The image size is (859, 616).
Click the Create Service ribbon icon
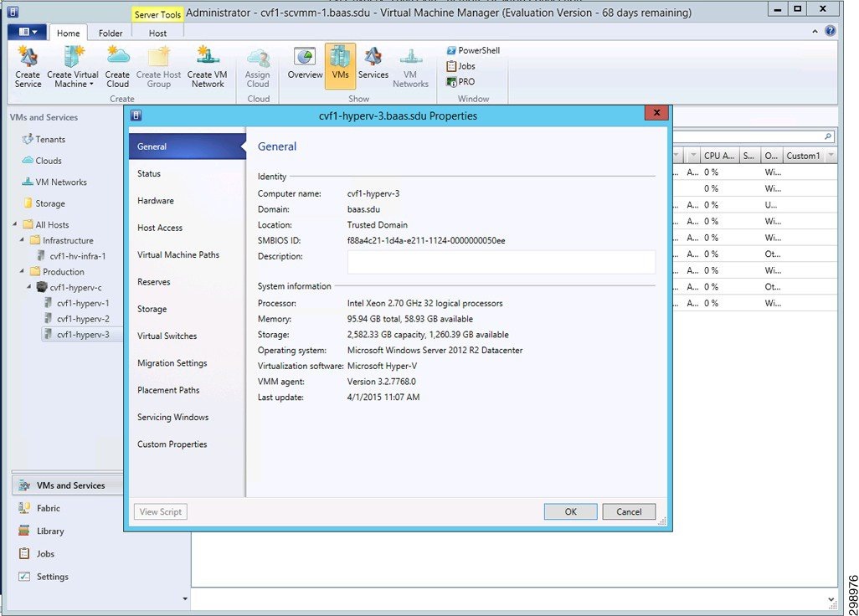(x=28, y=67)
